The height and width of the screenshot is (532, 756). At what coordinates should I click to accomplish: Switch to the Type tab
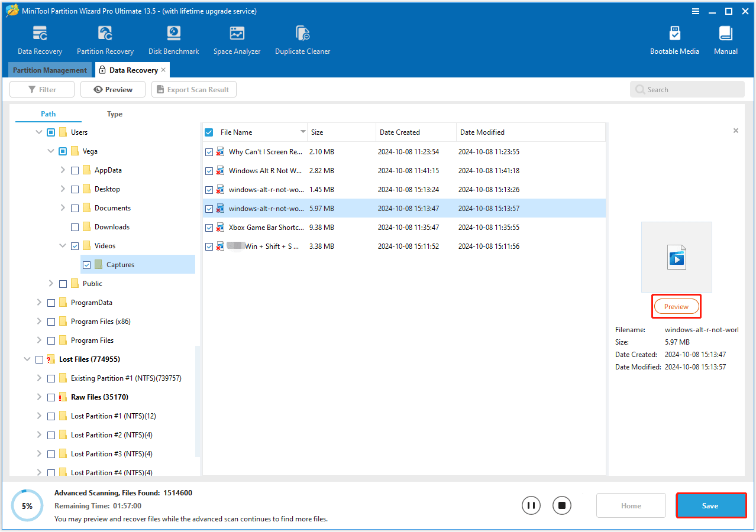(x=114, y=113)
